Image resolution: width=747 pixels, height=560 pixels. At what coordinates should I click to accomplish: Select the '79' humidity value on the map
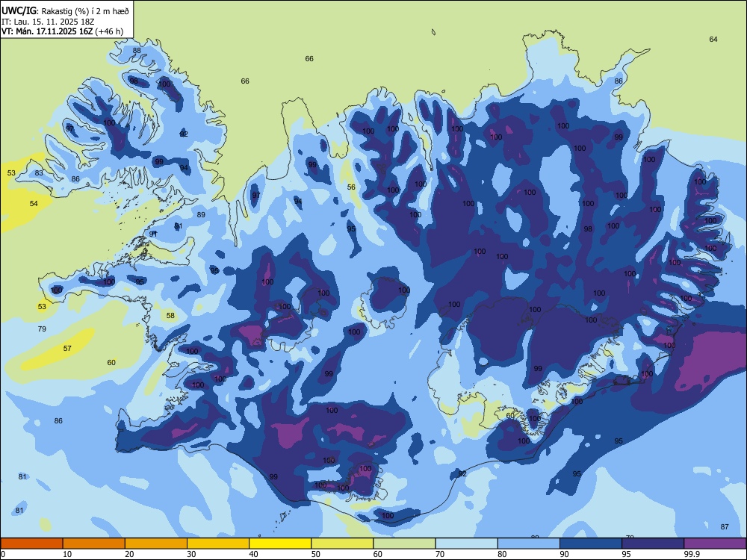point(42,329)
